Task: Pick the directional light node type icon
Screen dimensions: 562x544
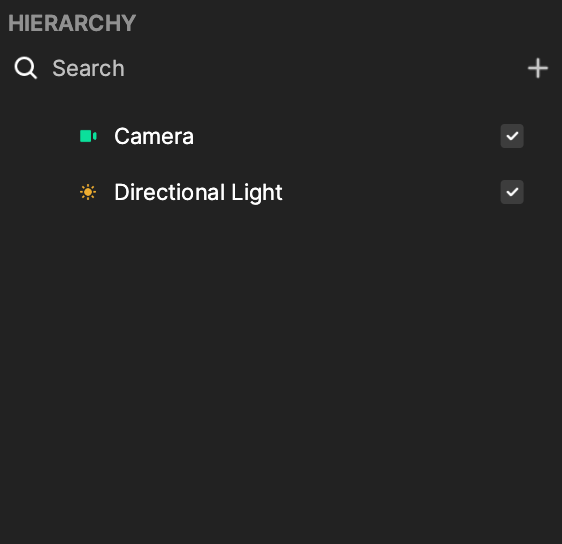Action: tap(88, 192)
